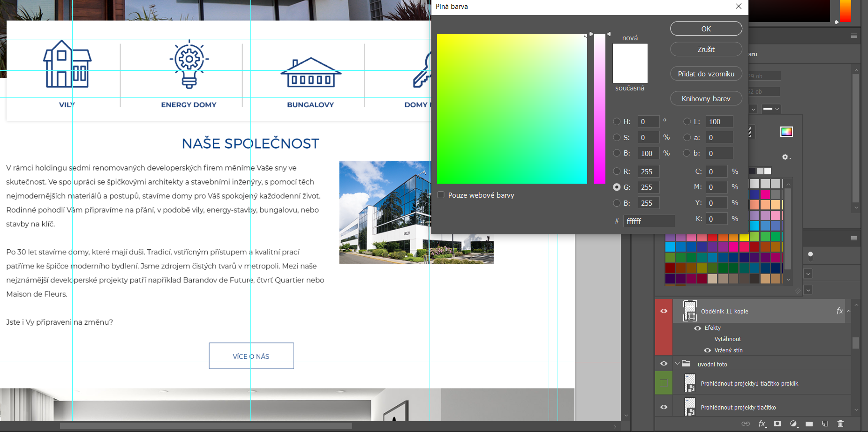Click the link layers chain icon

coord(746,424)
